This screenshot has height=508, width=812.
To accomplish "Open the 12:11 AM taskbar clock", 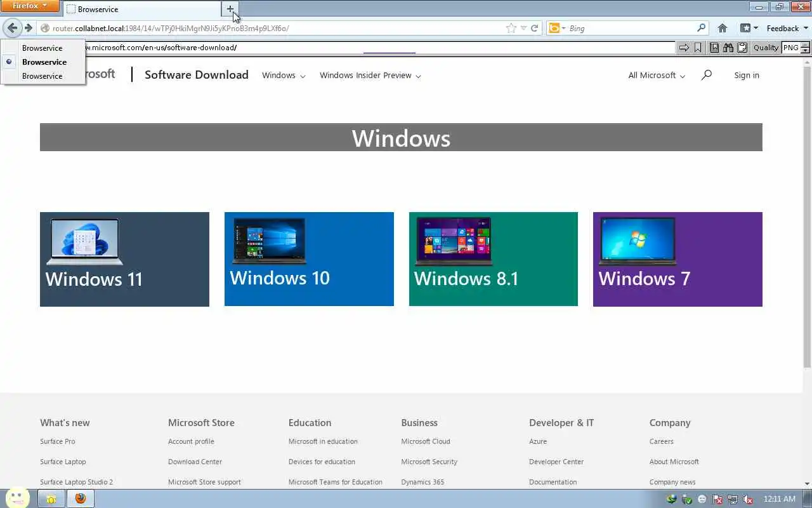I will [x=780, y=499].
